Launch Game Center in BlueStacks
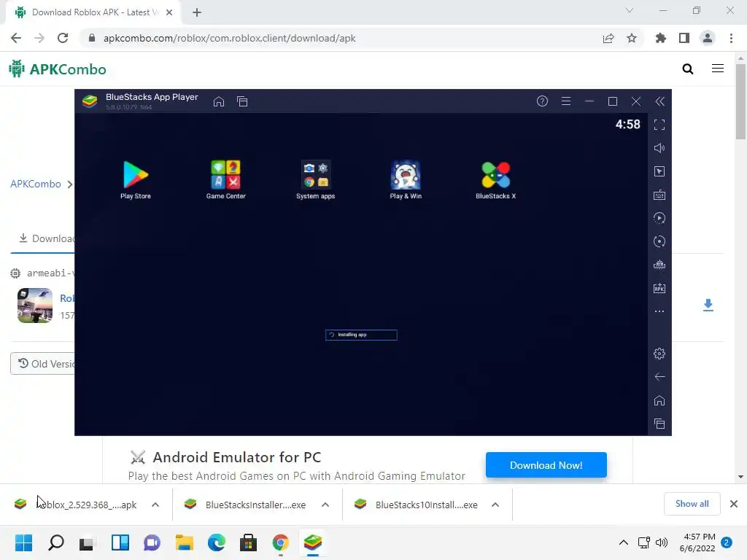The width and height of the screenshot is (747, 560). coord(226,179)
